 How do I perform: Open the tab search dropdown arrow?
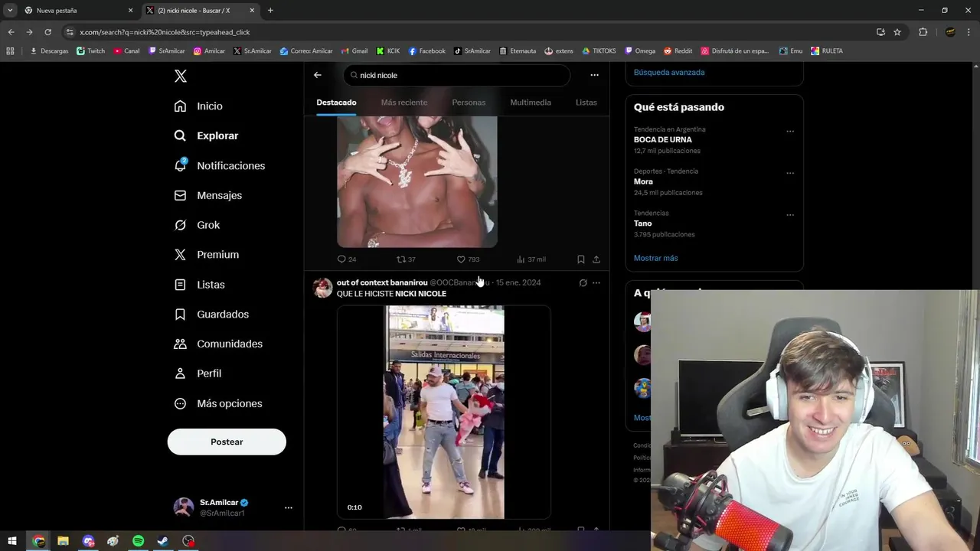9,11
